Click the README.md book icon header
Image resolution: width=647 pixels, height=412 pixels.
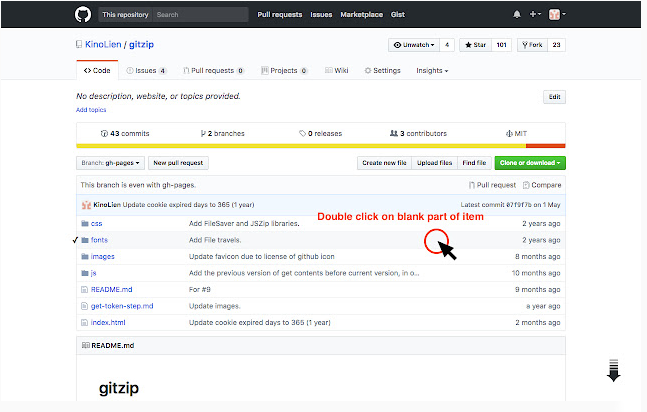point(86,346)
